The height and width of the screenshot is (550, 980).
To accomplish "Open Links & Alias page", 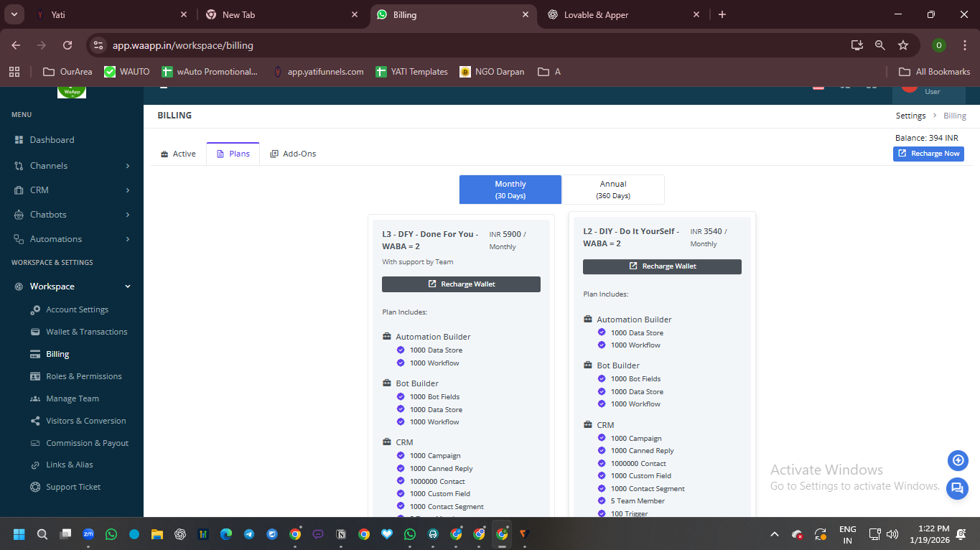I will tap(69, 465).
